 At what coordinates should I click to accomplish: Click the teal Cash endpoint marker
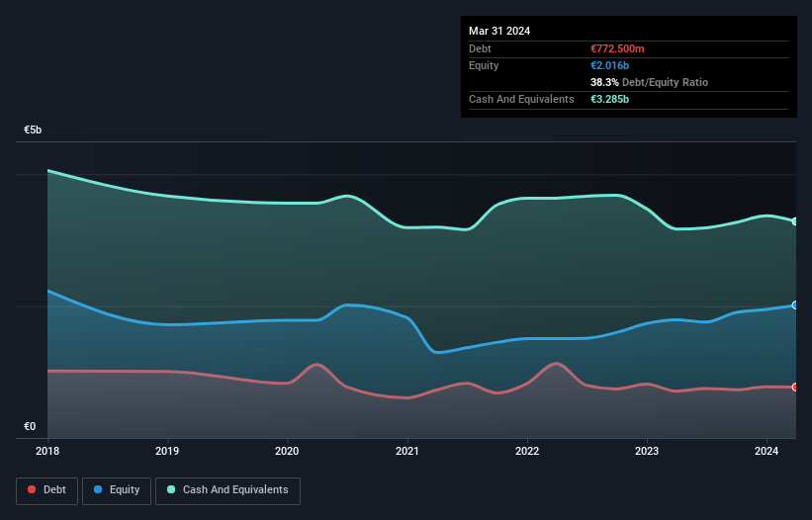tap(795, 221)
